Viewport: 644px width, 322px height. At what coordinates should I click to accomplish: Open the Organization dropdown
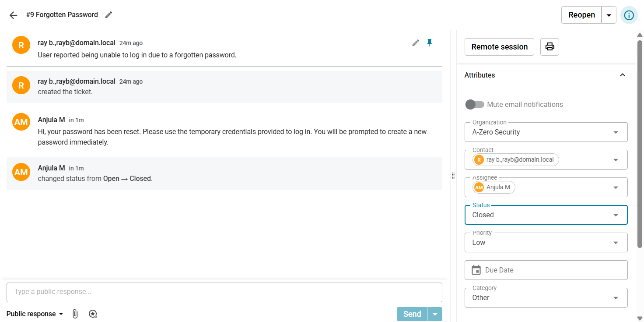(x=546, y=132)
